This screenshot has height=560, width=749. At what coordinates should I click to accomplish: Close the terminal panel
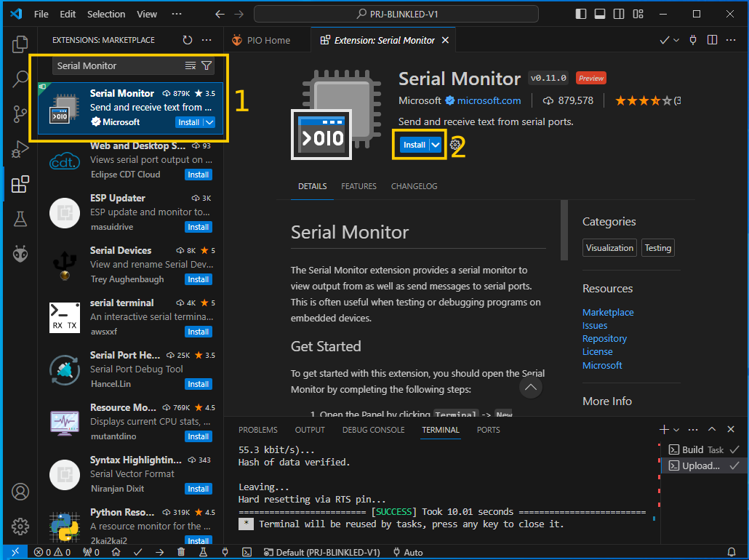pyautogui.click(x=730, y=430)
